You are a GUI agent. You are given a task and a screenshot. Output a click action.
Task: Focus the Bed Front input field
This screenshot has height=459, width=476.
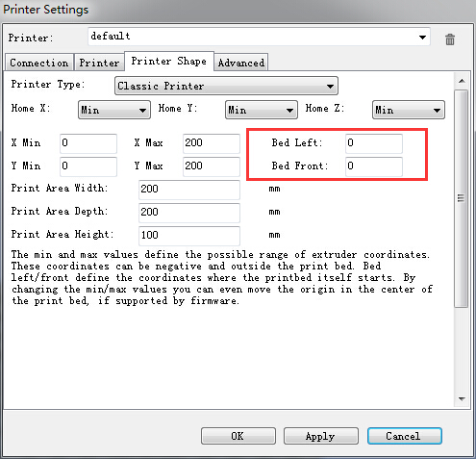click(x=374, y=166)
